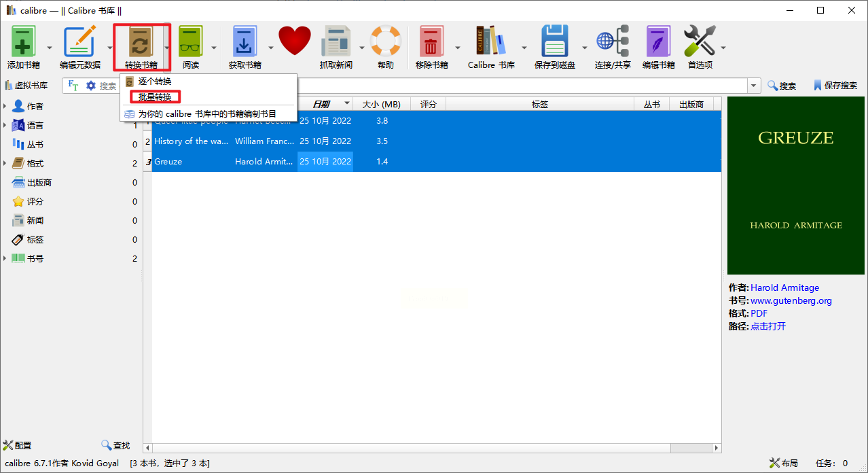Click the red heart donate icon
The width and height of the screenshot is (868, 473).
point(294,41)
